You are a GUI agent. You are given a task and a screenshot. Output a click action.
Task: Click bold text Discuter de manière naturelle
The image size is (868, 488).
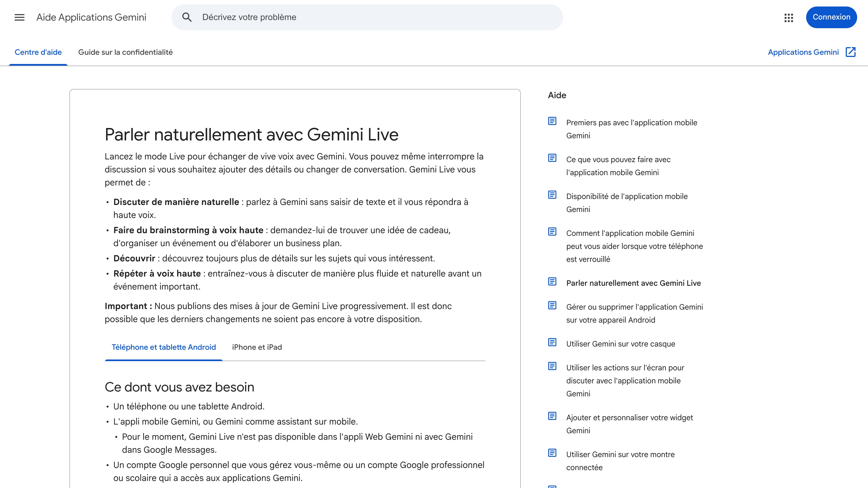point(176,202)
